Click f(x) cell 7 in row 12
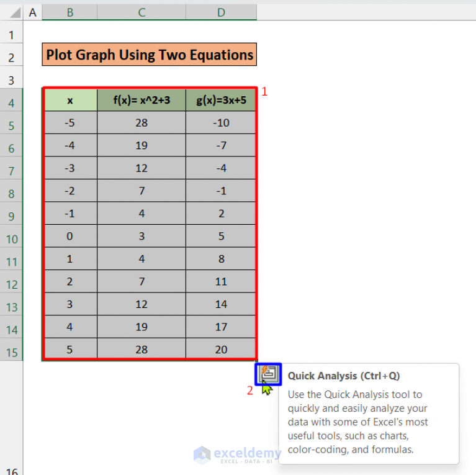This screenshot has height=475, width=476. pyautogui.click(x=141, y=281)
